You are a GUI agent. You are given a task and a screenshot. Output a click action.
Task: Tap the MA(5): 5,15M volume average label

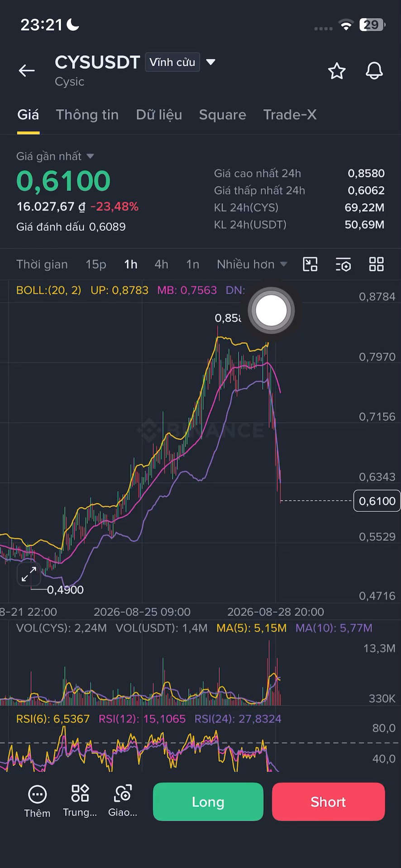coord(252,628)
